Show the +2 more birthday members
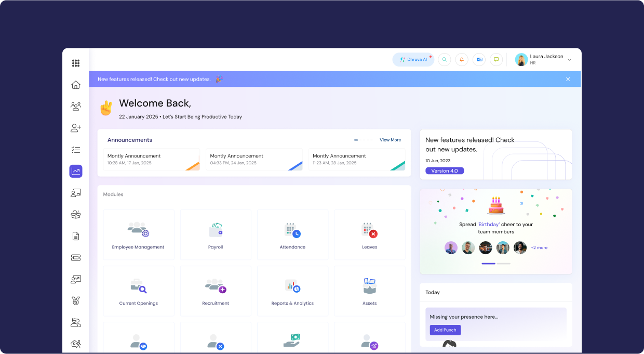This screenshot has height=354, width=644. [x=539, y=247]
